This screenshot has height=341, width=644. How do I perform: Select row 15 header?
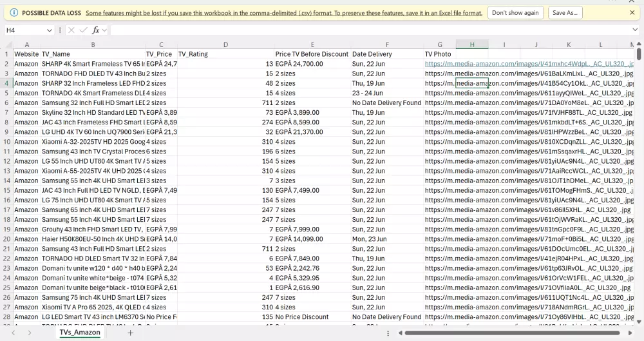point(7,190)
